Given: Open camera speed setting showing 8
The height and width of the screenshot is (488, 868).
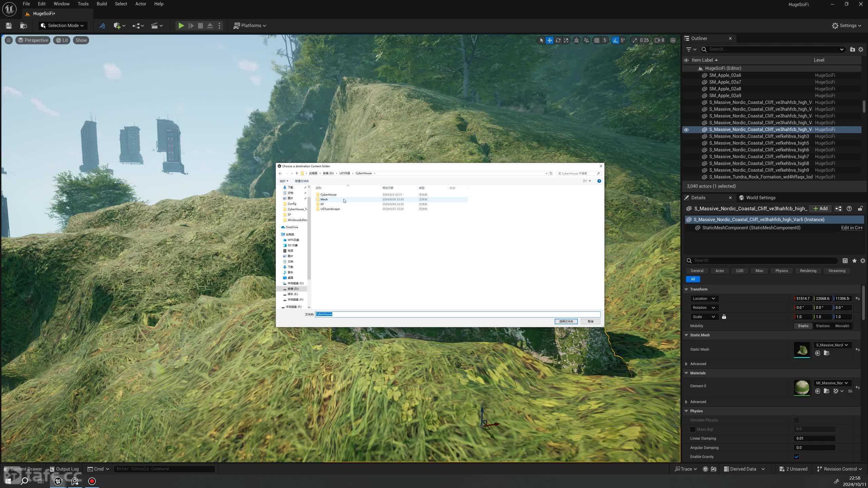Looking at the screenshot, I should click(x=659, y=40).
